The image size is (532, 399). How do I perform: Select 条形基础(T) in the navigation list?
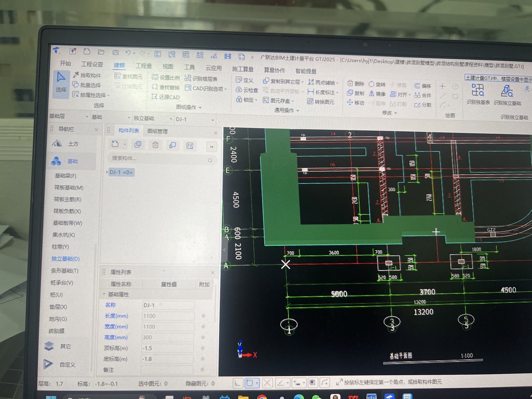coord(64,270)
